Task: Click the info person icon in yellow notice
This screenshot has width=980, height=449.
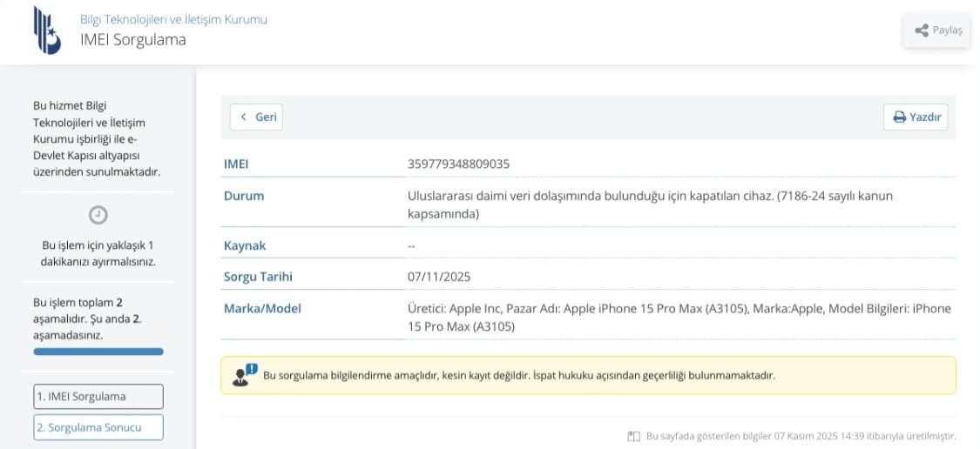Action: 244,375
